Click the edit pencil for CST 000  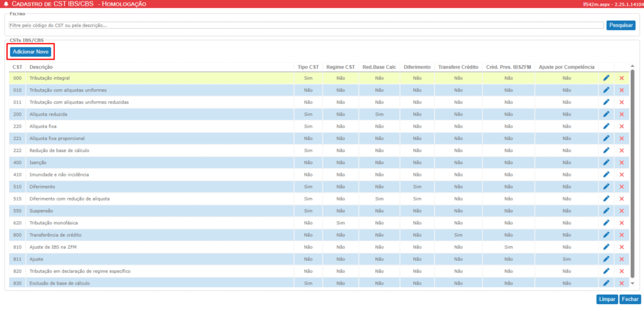(x=606, y=78)
